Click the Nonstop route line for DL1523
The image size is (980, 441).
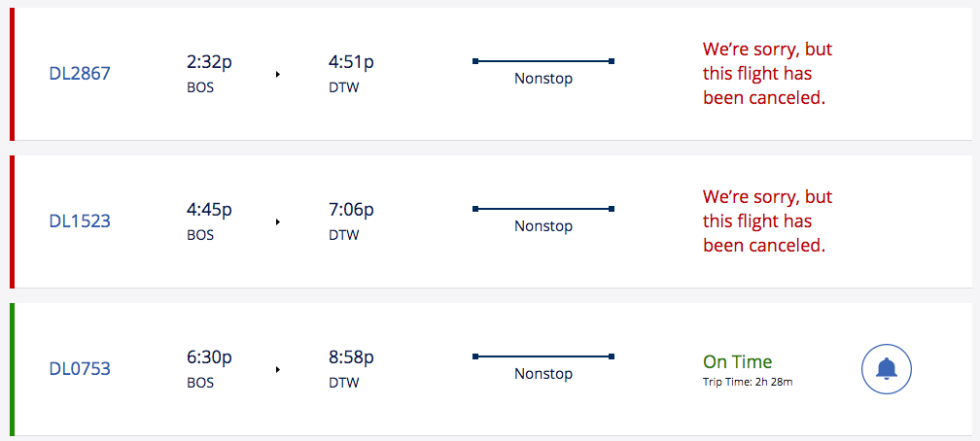[x=543, y=209]
